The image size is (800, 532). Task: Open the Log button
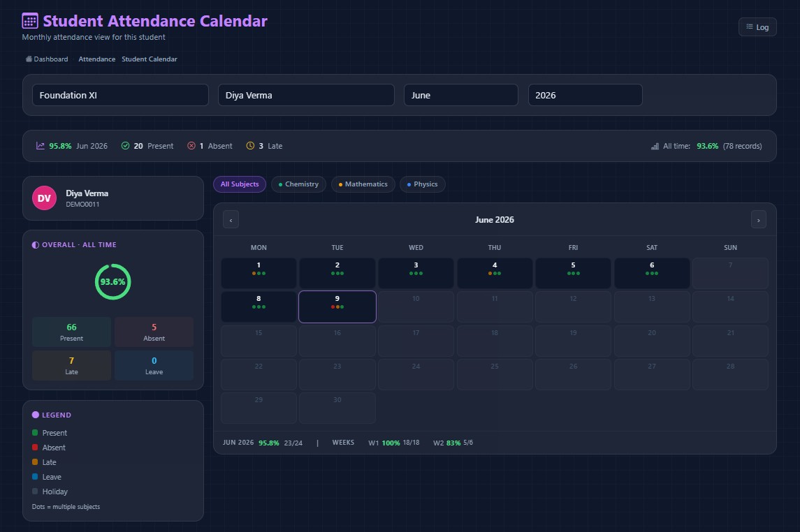click(757, 27)
